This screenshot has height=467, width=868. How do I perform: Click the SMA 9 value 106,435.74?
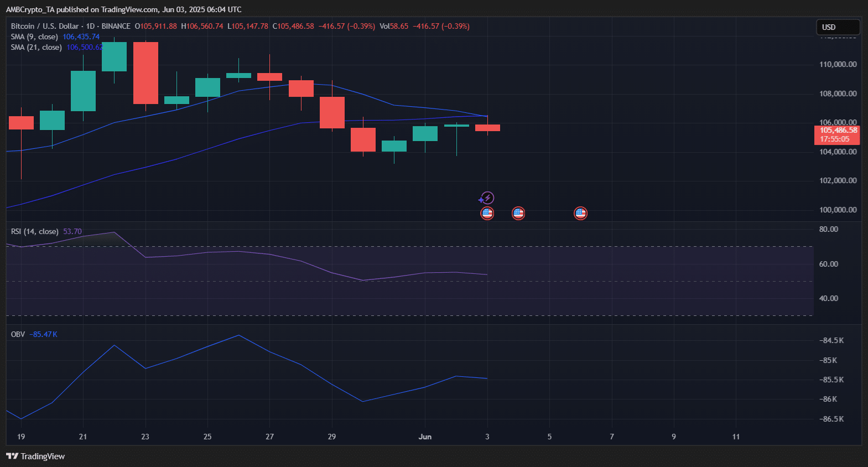[81, 37]
